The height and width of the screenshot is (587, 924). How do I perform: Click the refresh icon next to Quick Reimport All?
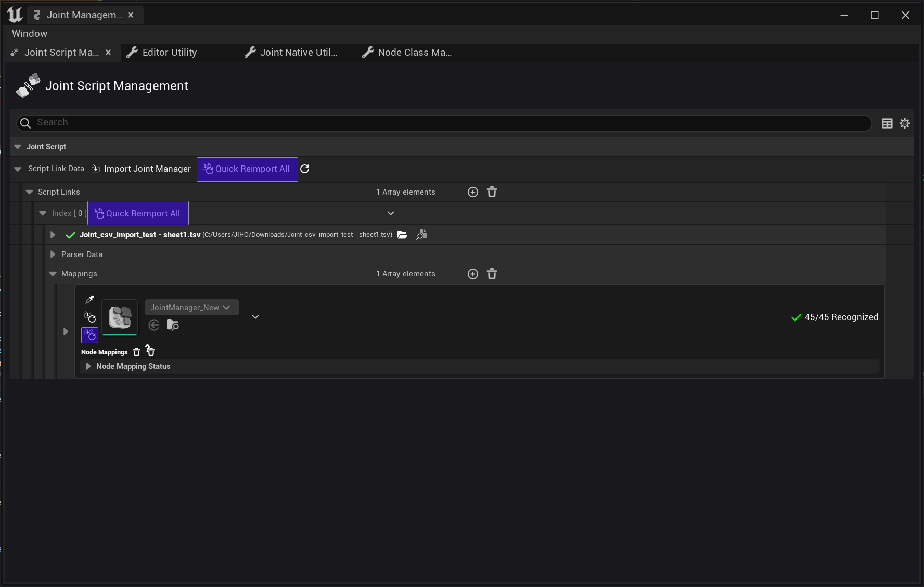coord(305,169)
